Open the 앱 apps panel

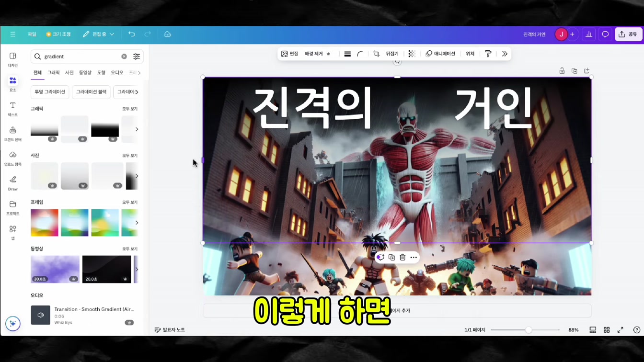[x=13, y=232]
